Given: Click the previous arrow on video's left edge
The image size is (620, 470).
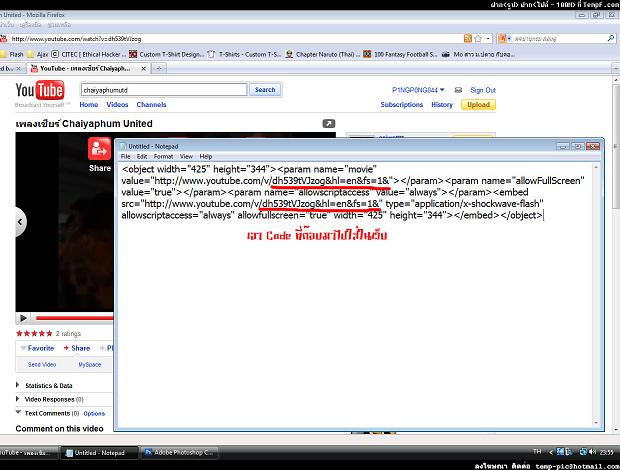Looking at the screenshot, I should pos(20,222).
